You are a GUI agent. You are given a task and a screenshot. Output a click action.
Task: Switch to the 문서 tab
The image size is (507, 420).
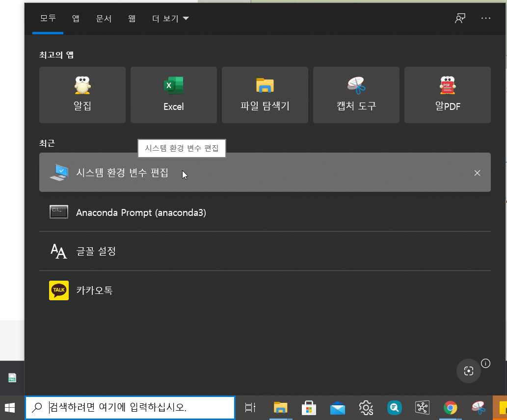point(104,19)
